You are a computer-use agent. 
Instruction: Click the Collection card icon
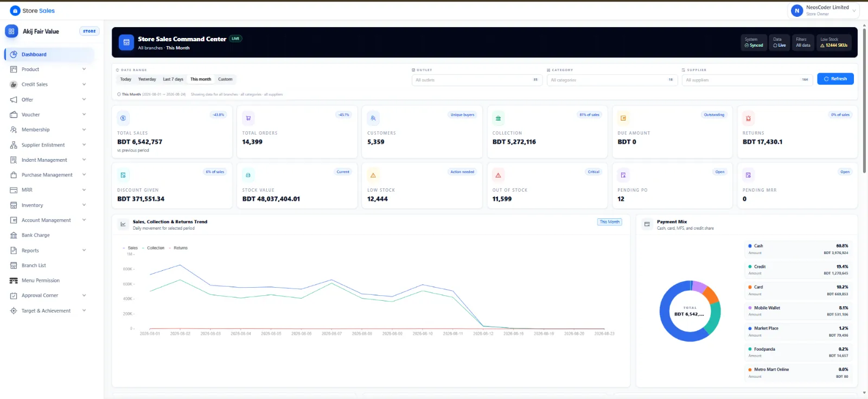[x=498, y=118]
